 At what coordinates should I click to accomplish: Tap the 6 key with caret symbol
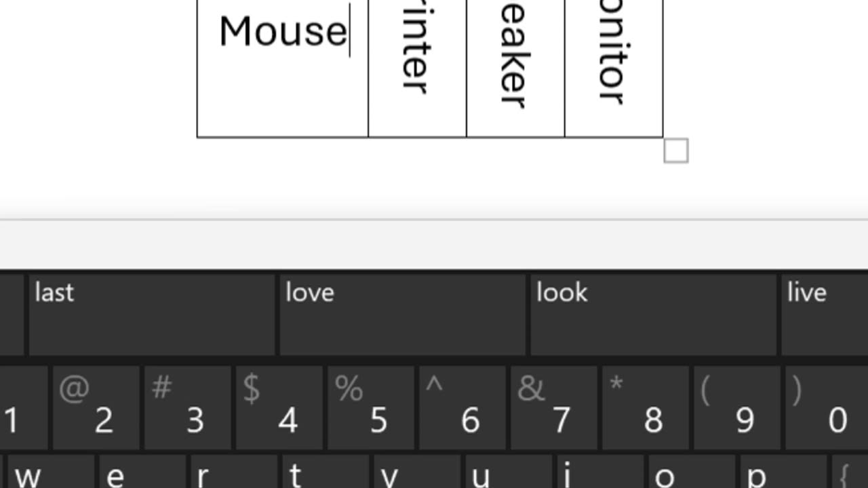462,408
